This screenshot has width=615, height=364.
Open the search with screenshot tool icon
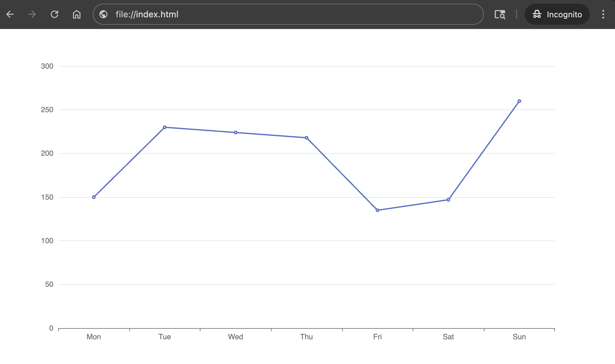(500, 14)
